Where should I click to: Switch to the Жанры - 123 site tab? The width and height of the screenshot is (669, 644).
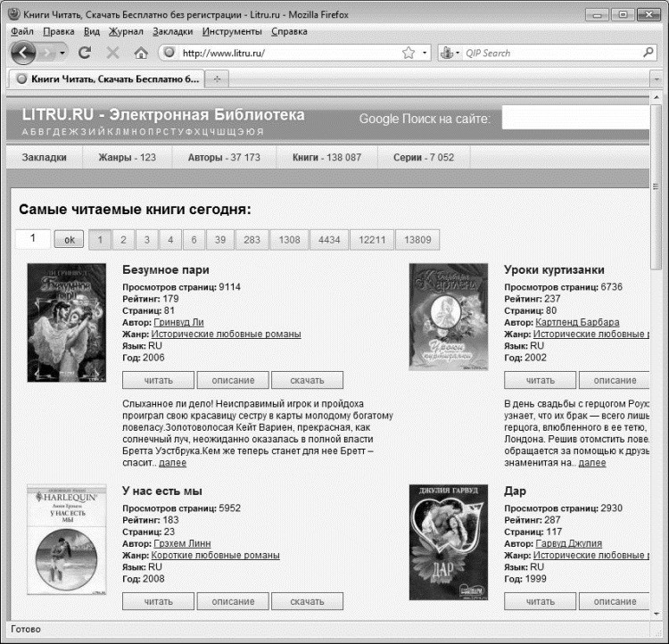coord(127,157)
